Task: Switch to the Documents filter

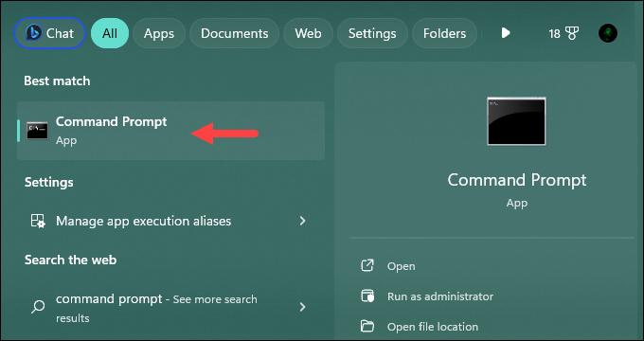Action: [x=234, y=33]
